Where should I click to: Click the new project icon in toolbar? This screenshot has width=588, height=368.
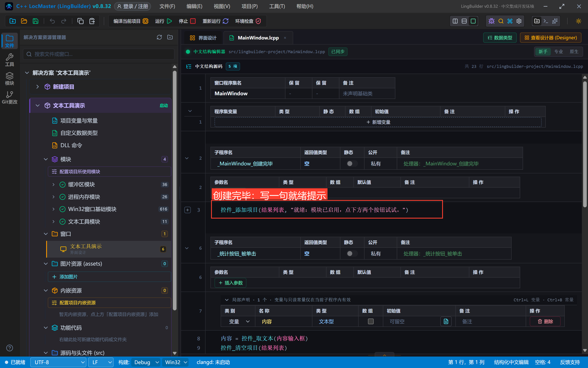click(13, 21)
